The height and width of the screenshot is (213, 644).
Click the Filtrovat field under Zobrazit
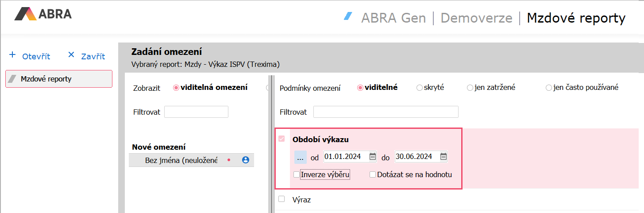coord(196,112)
